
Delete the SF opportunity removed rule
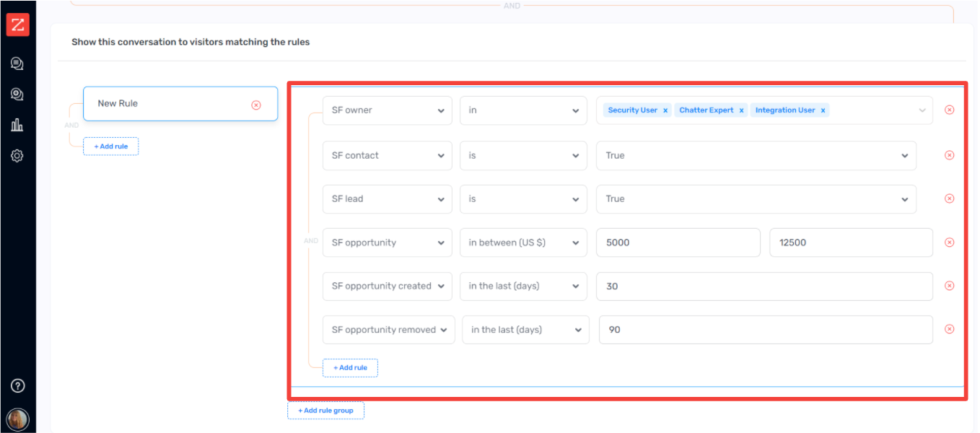pyautogui.click(x=949, y=329)
